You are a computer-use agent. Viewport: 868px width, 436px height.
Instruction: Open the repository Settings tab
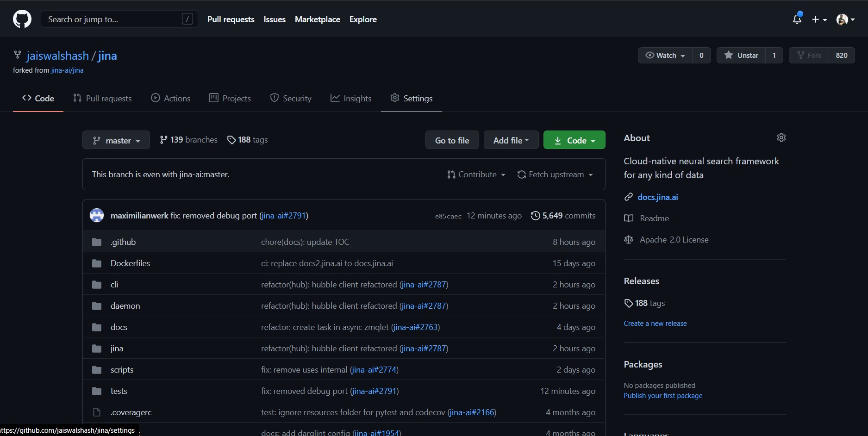(x=412, y=99)
